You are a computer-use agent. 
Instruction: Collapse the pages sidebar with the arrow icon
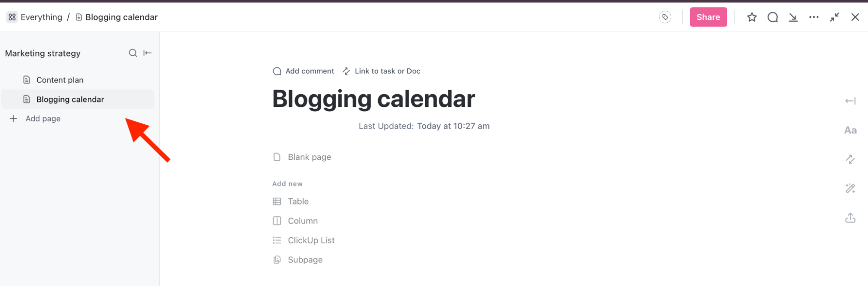coord(147,53)
